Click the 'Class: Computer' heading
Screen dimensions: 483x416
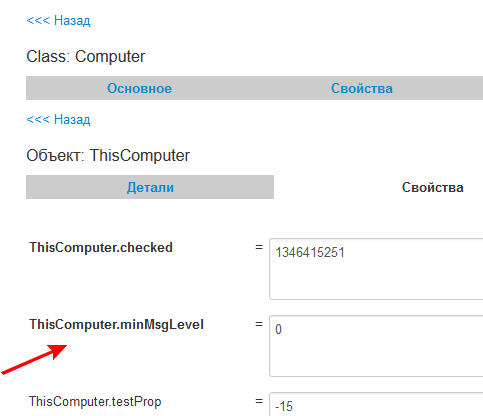(x=86, y=56)
